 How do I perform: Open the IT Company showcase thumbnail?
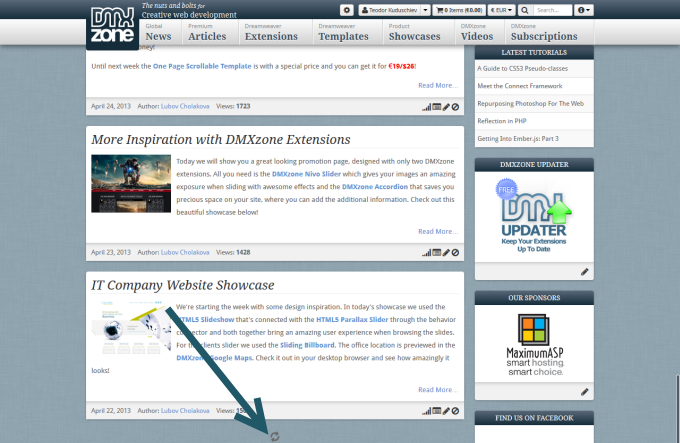tap(131, 329)
